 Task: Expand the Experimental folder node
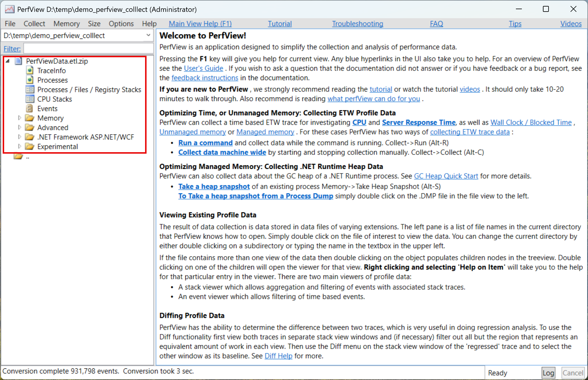tap(19, 147)
